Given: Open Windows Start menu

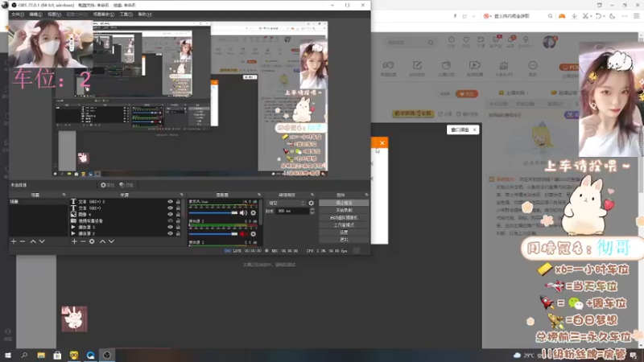Looking at the screenshot, I should tap(8, 356).
